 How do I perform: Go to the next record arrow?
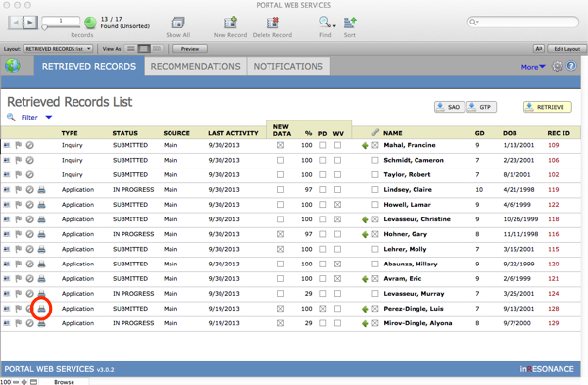[x=30, y=23]
